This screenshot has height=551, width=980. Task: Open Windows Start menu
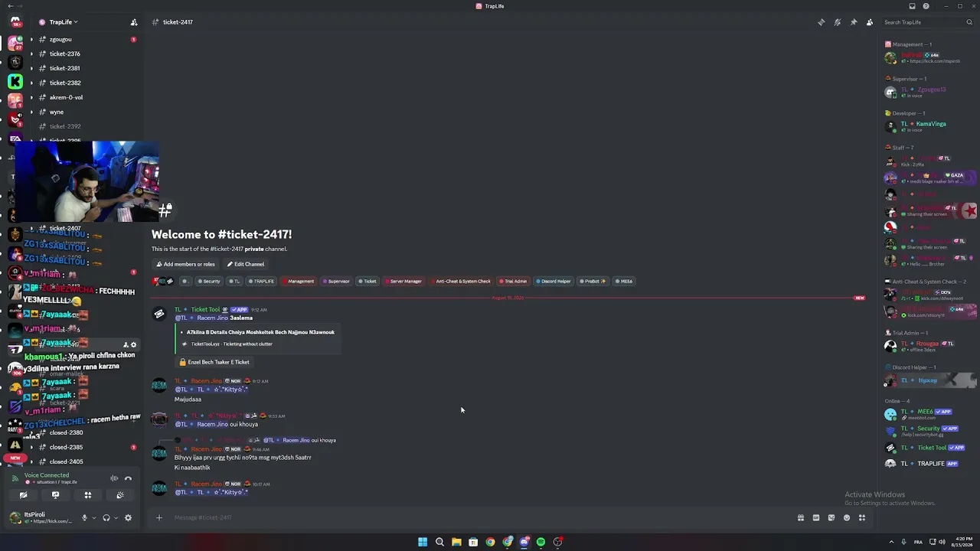pyautogui.click(x=423, y=542)
